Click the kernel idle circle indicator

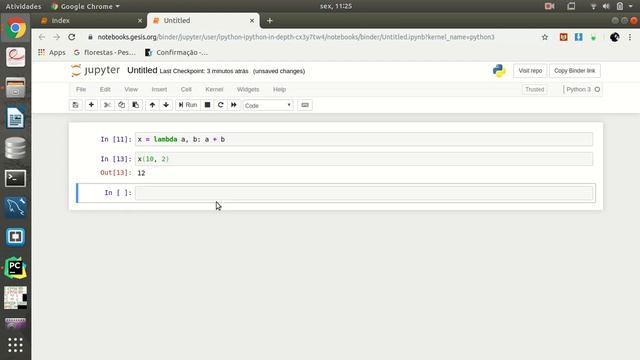tap(597, 89)
